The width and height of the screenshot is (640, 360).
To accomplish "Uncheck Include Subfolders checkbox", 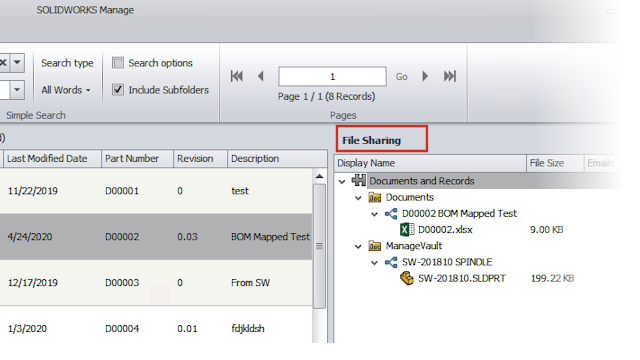I will pyautogui.click(x=118, y=90).
